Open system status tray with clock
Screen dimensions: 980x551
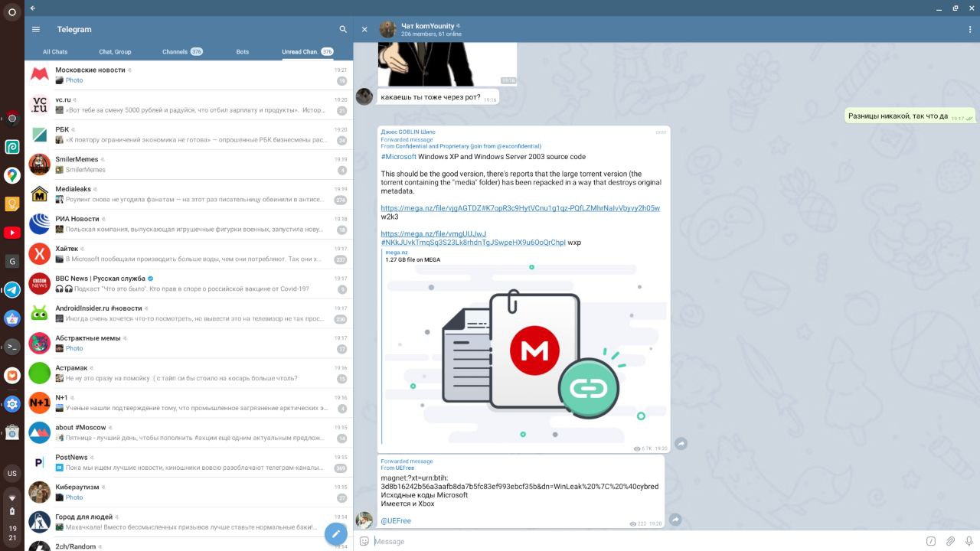(11, 519)
